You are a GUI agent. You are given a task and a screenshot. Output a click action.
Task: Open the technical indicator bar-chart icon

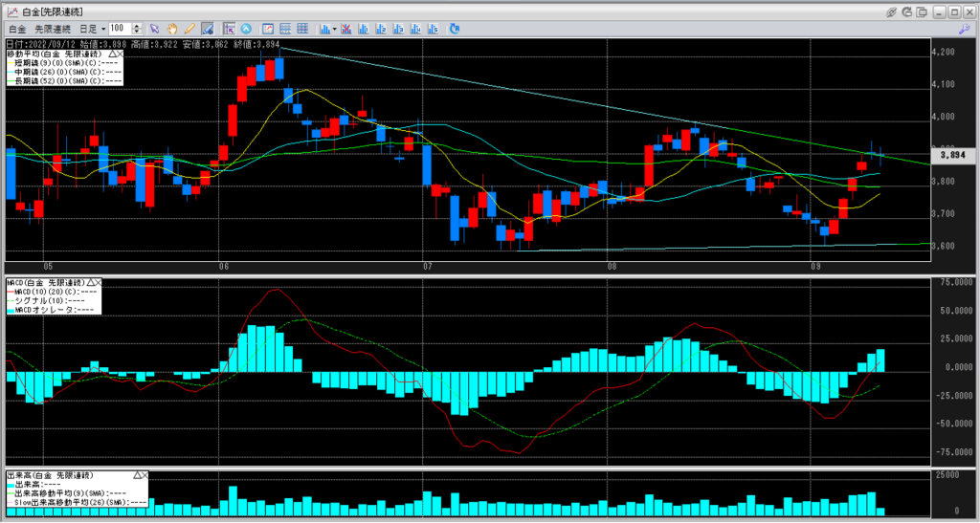point(325,29)
